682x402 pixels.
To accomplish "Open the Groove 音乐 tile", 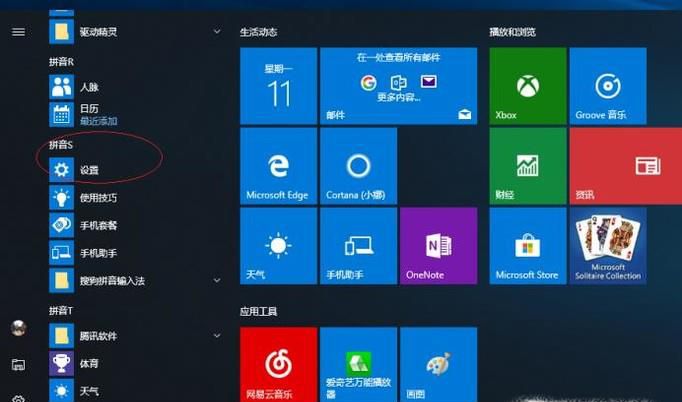I will point(607,86).
